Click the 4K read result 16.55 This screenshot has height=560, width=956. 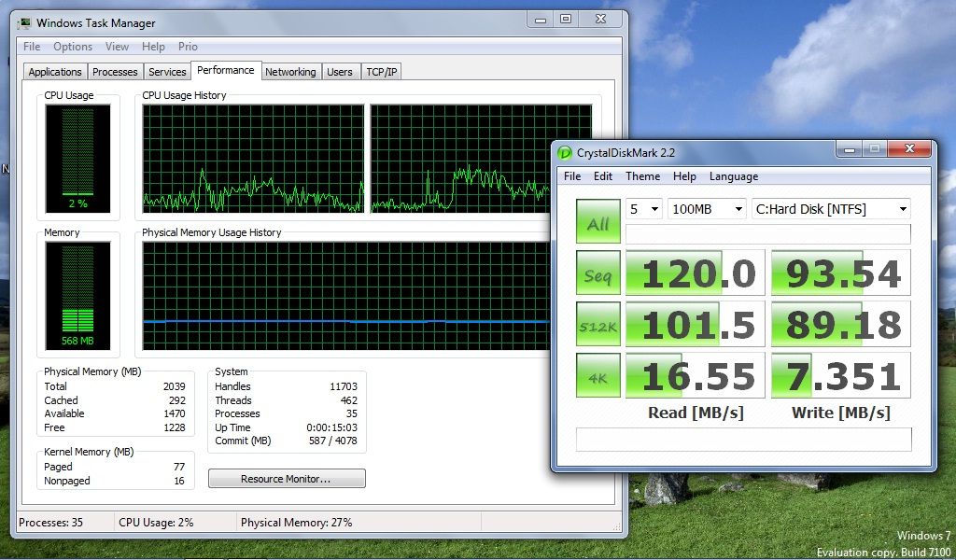point(695,375)
